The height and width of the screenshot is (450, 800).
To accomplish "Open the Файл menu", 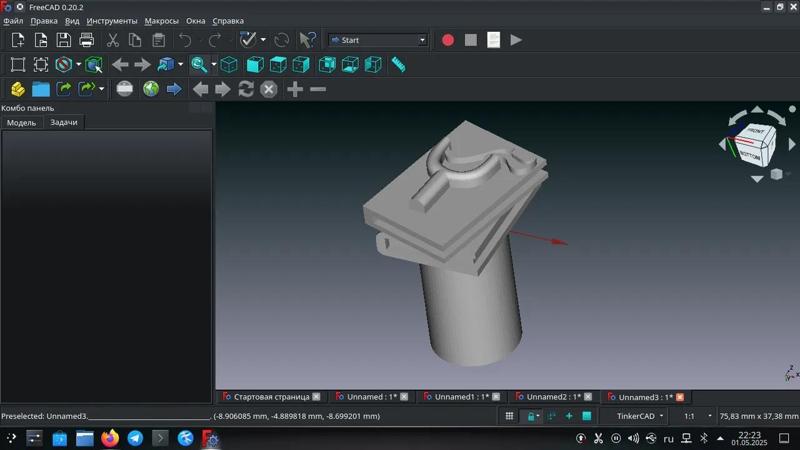I will [x=13, y=21].
